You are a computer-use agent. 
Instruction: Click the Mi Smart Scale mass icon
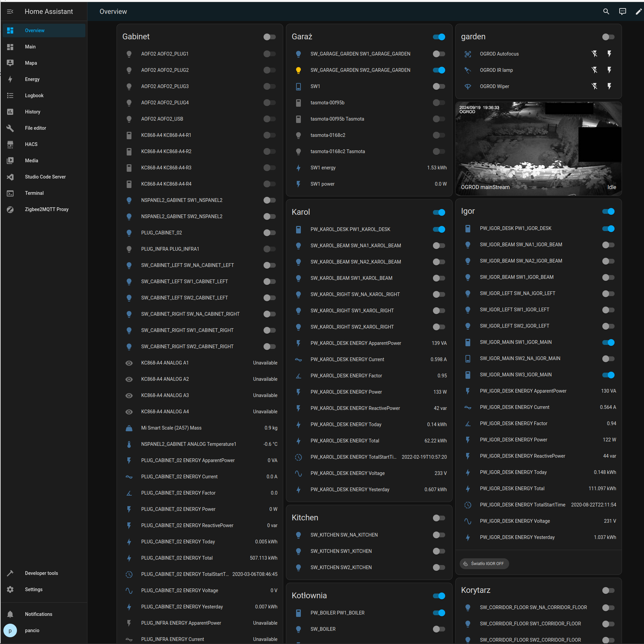[x=129, y=428]
